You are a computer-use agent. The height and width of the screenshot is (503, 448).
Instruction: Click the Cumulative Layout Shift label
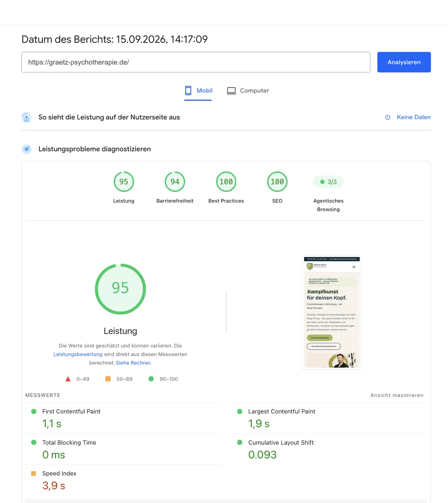(281, 443)
